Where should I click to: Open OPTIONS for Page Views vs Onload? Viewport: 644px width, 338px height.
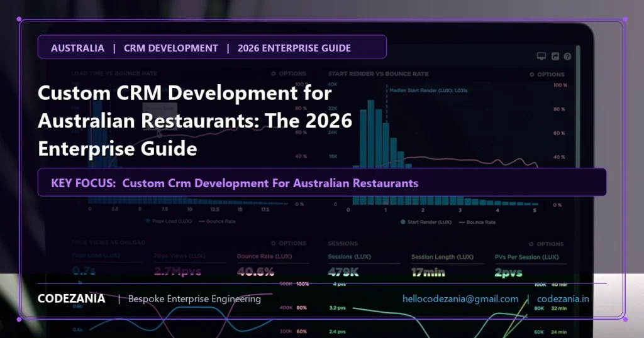coord(289,243)
